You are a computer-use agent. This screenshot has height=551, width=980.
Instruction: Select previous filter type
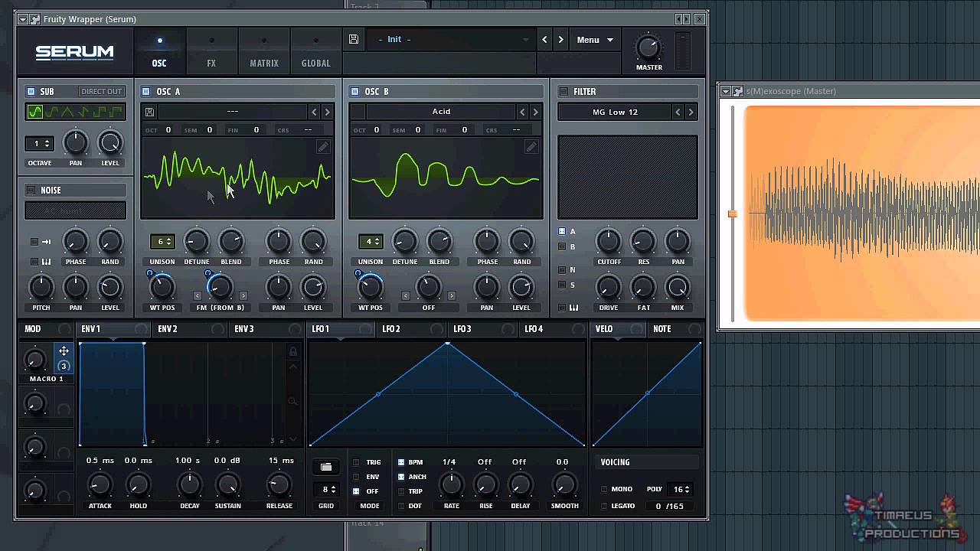678,112
